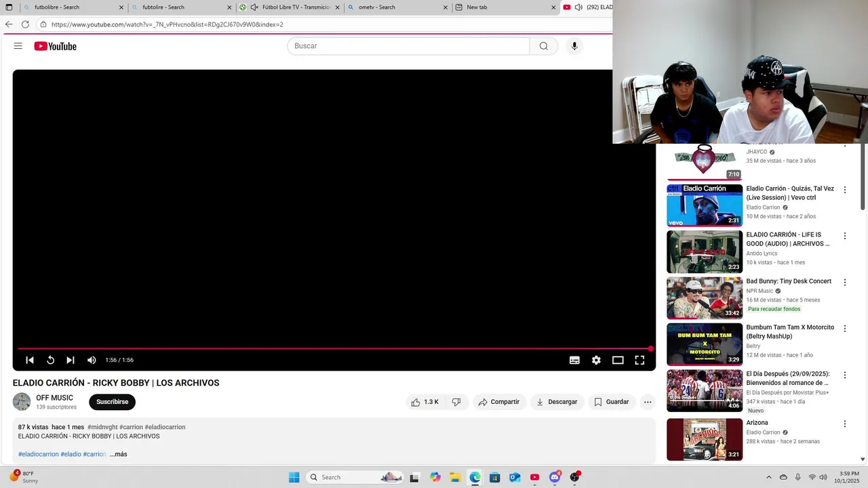Open Quizás, Tal Vez Live Session thumbnail
868x488 pixels.
click(x=705, y=205)
